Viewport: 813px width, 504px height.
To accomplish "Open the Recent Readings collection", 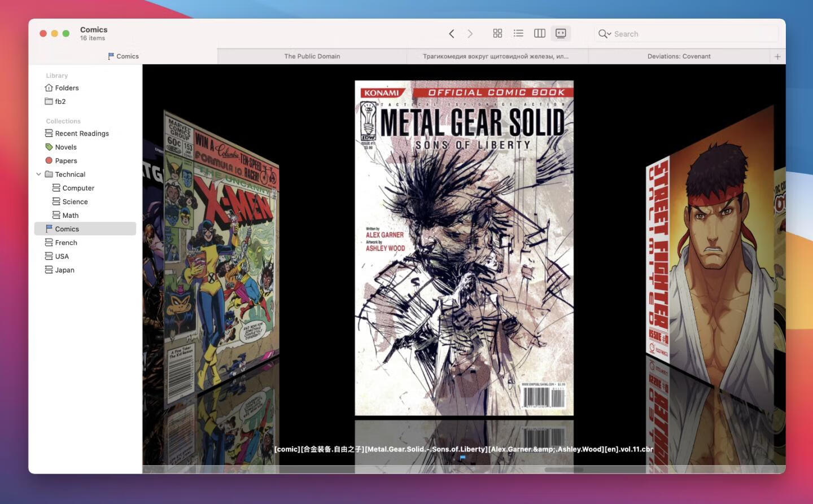I will tap(81, 134).
